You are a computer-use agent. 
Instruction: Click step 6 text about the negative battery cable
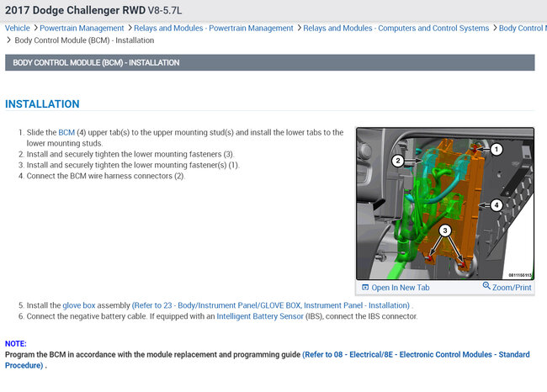click(222, 316)
